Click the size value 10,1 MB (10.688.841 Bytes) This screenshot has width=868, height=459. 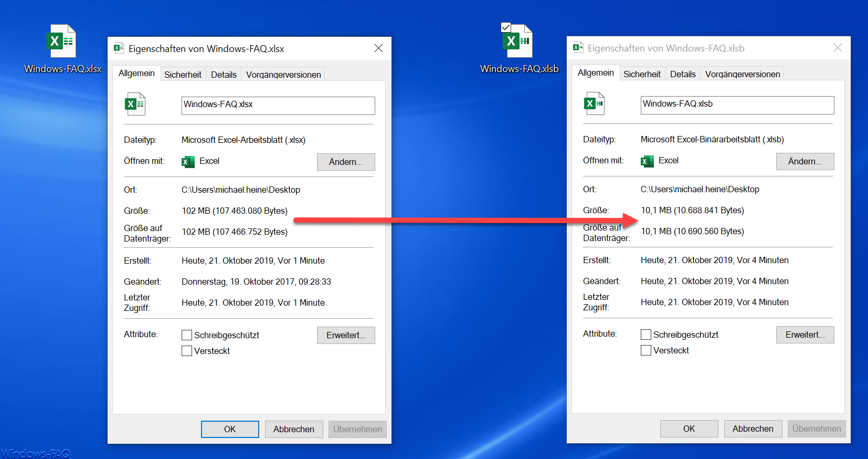[x=693, y=210]
